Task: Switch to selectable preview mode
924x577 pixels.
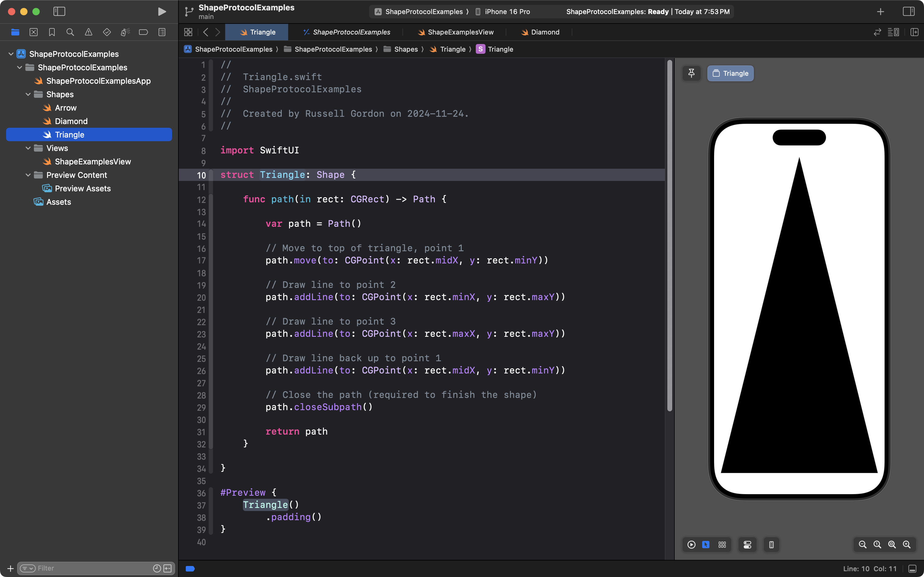Action: (706, 545)
